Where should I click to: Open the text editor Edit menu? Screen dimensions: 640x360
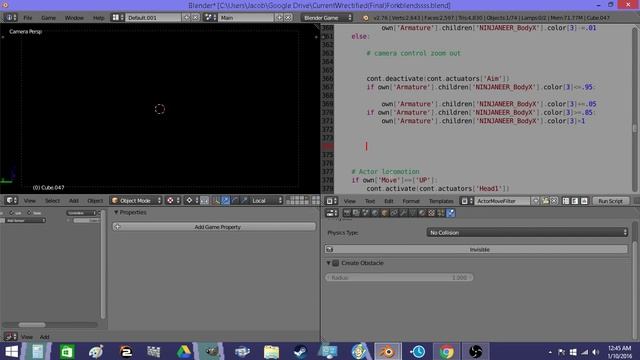(x=389, y=201)
